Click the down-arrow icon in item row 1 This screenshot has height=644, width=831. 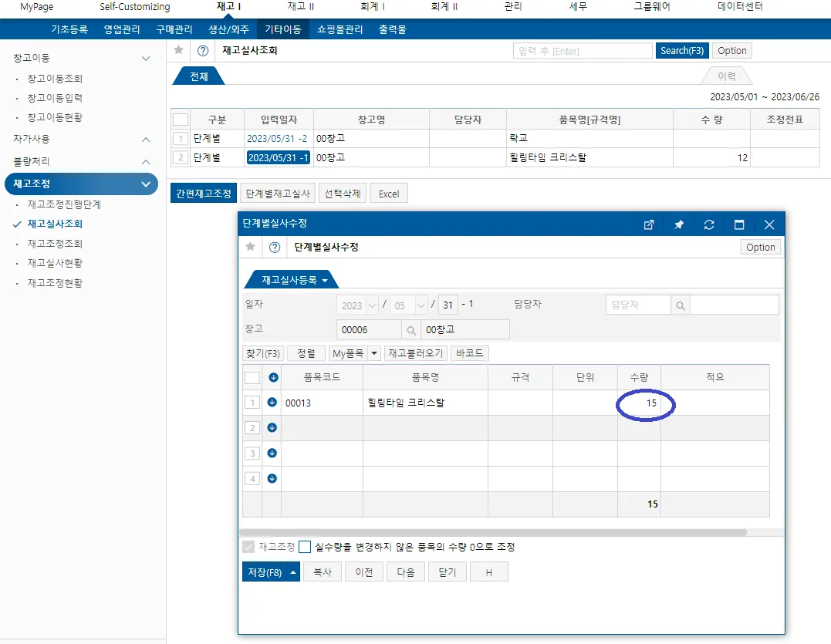272,403
